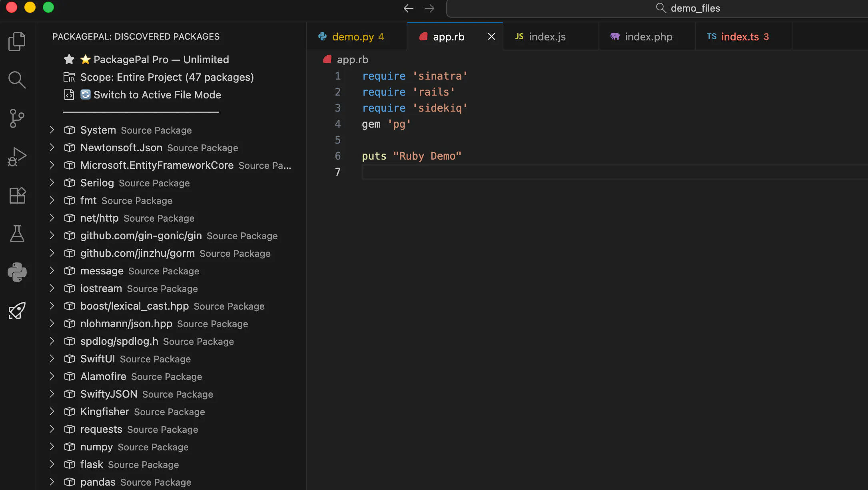Click line 2 require 'rails'
Image resolution: width=868 pixels, height=490 pixels.
408,92
